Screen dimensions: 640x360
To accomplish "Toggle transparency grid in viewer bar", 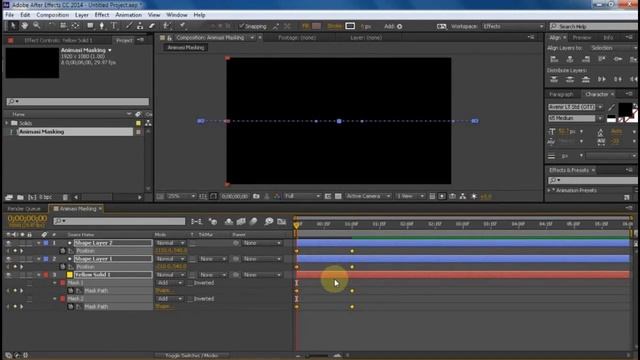I will [338, 196].
